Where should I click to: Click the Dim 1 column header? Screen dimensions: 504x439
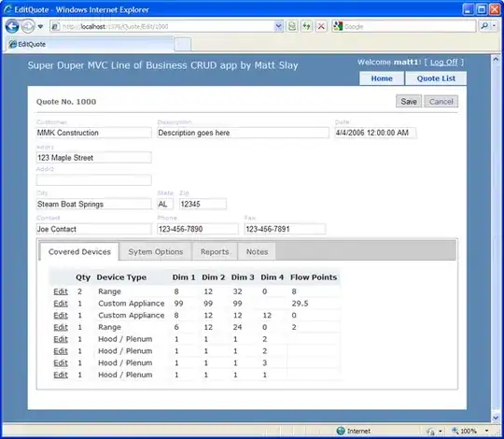(x=184, y=277)
